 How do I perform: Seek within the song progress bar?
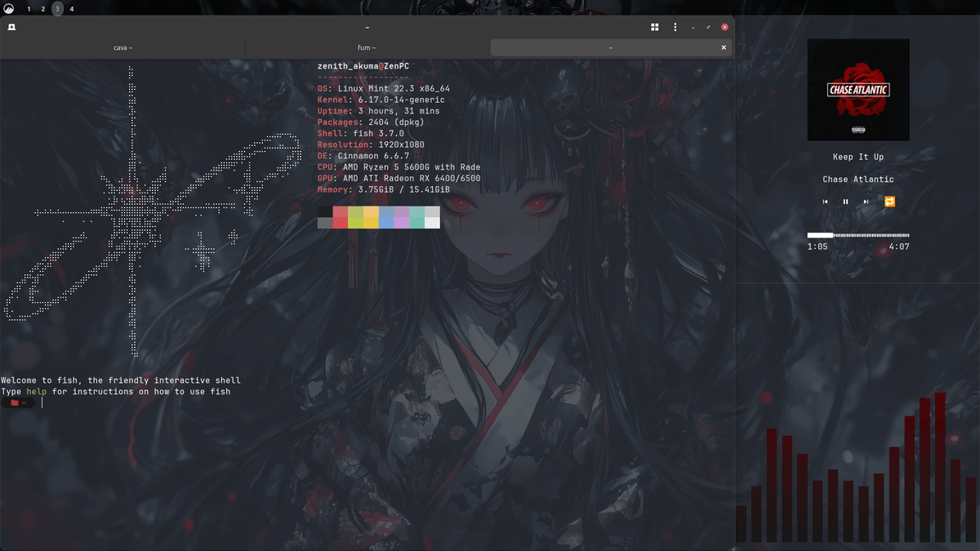pyautogui.click(x=858, y=235)
